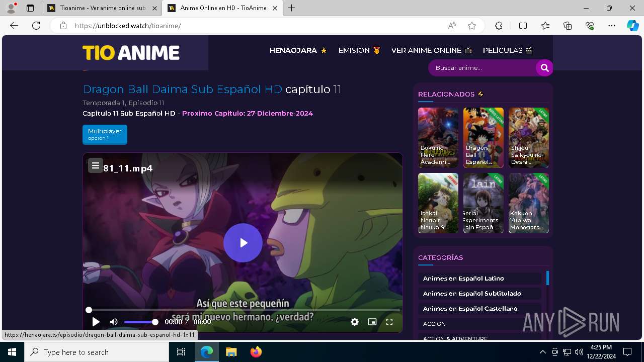Open the browser Extensions puzzle icon
This screenshot has width=644, height=362.
[499, 26]
